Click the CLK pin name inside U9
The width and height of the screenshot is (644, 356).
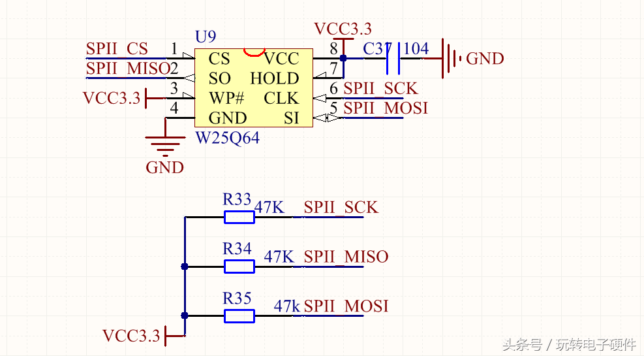281,98
